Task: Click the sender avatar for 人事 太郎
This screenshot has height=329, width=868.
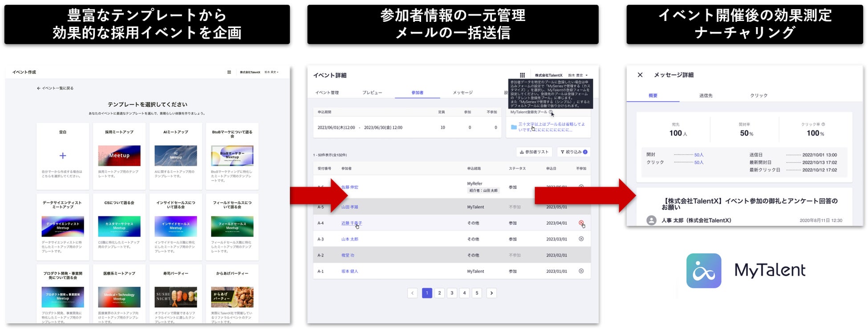Action: click(x=651, y=220)
